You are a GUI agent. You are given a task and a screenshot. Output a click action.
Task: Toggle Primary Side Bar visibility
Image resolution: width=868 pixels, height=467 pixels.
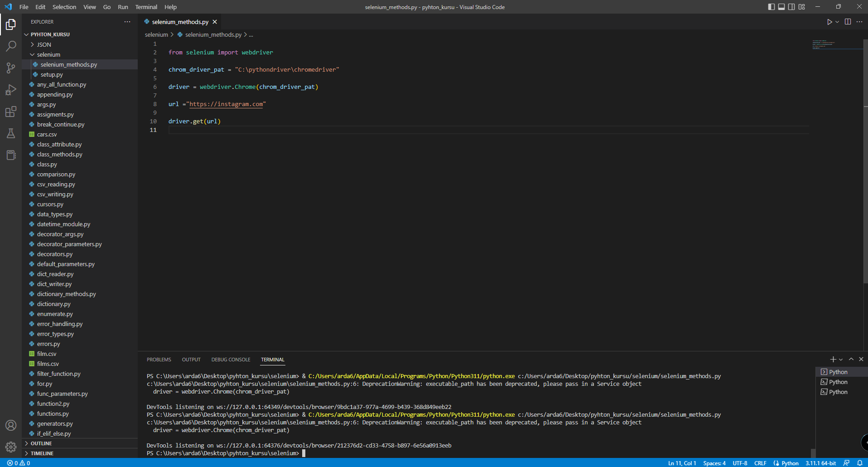tap(771, 7)
